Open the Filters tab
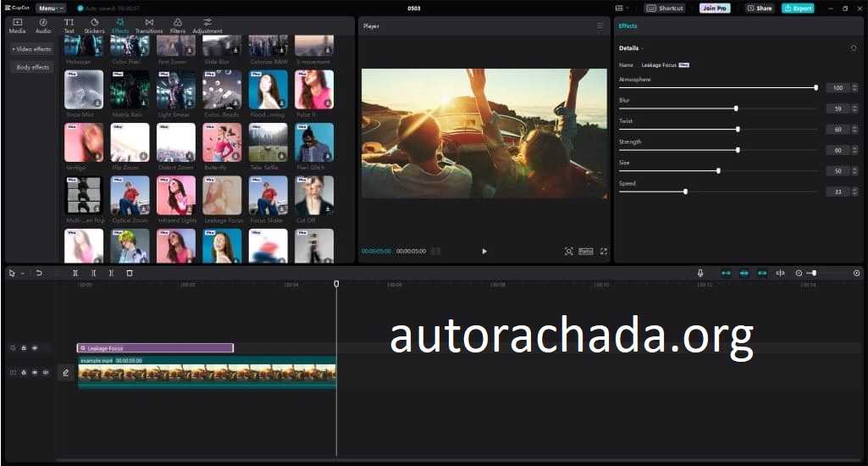The width and height of the screenshot is (868, 466). tap(178, 25)
